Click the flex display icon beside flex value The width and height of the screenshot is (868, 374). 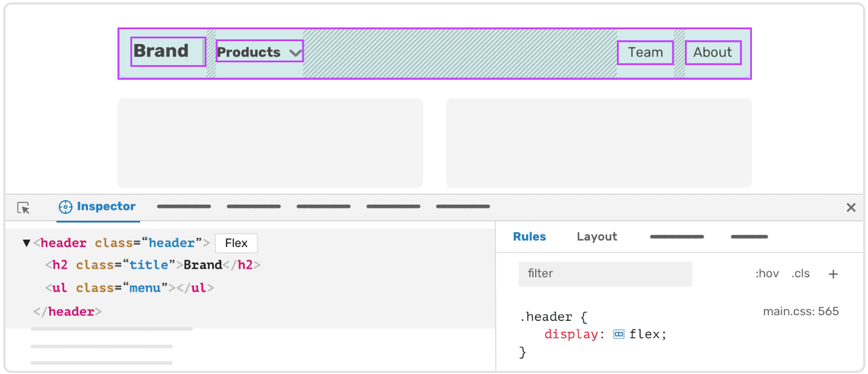(x=619, y=335)
